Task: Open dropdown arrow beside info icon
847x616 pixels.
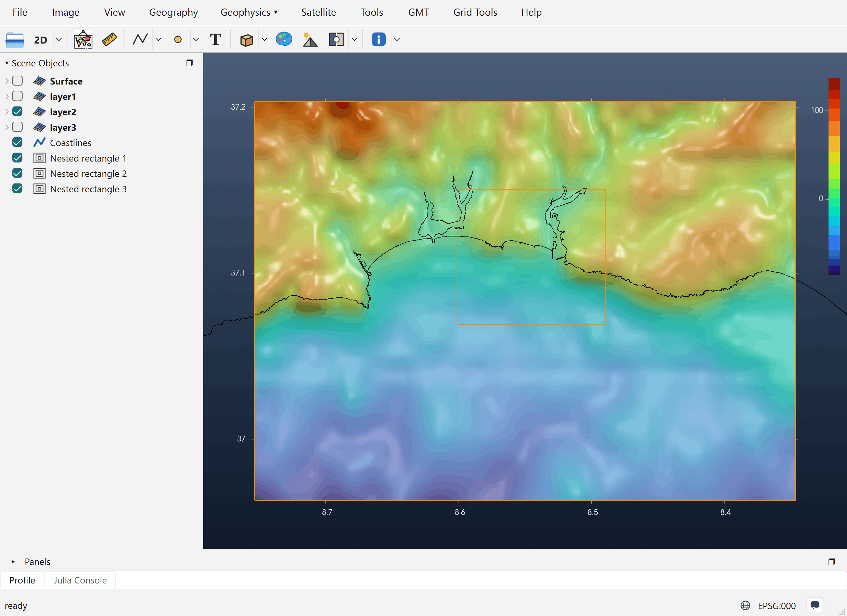Action: coord(397,39)
